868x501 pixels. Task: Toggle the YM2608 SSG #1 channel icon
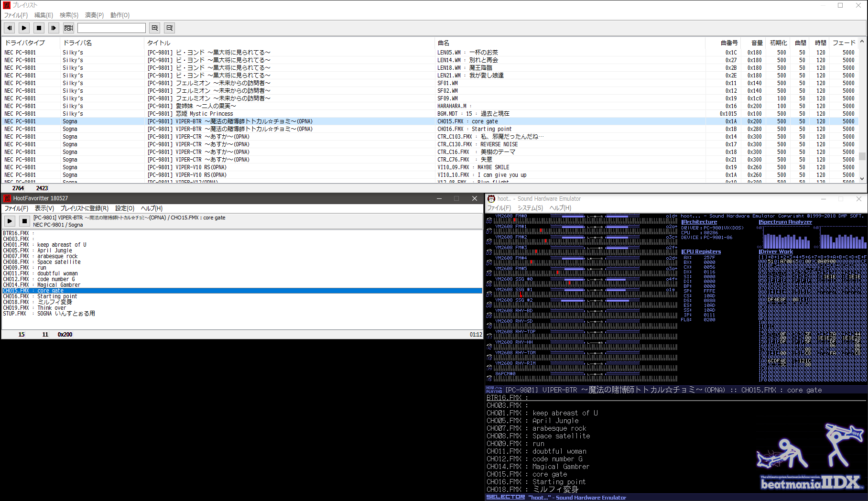tap(489, 294)
